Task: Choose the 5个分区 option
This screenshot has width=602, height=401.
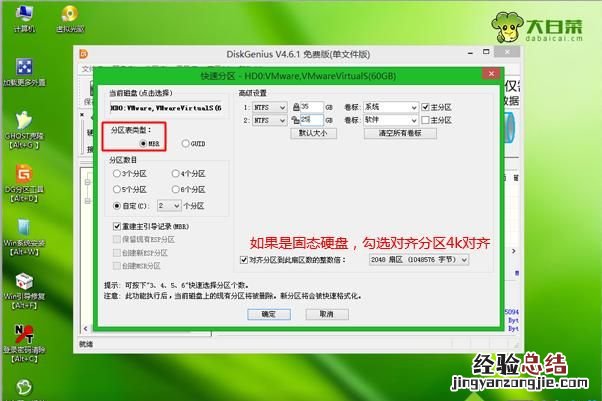Action: 130,189
